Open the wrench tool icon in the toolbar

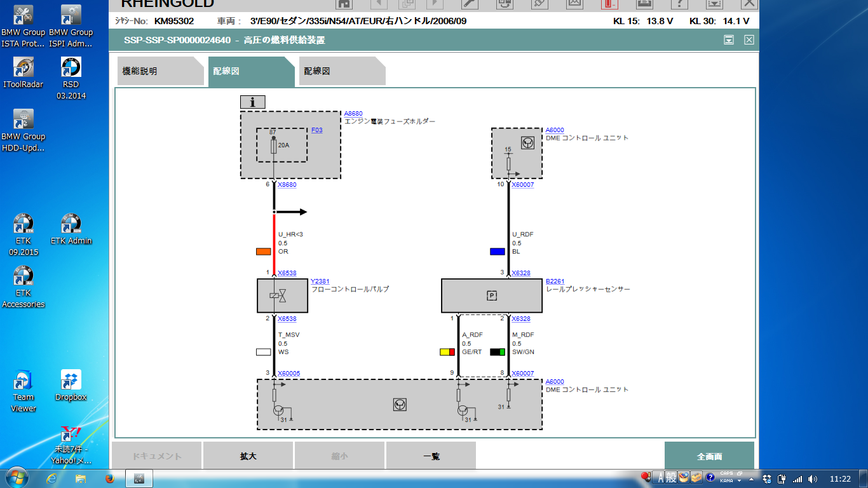pos(469,3)
